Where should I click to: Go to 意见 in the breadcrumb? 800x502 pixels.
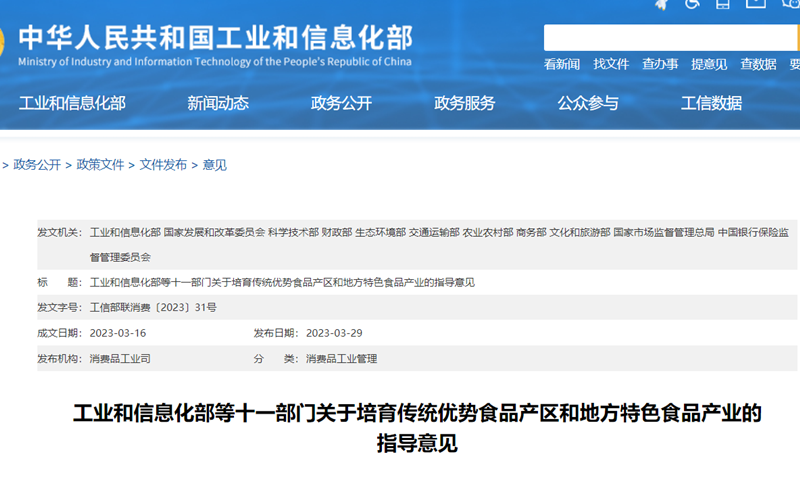point(215,165)
